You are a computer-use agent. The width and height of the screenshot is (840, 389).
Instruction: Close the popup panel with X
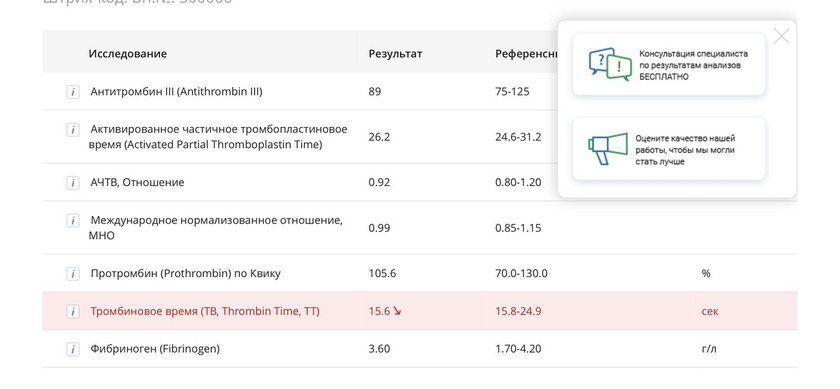coord(781,36)
